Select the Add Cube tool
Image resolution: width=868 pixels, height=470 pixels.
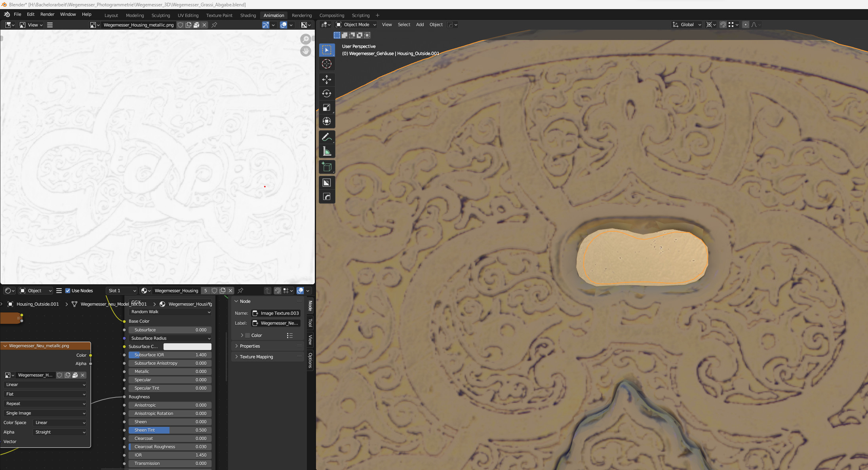pyautogui.click(x=327, y=167)
